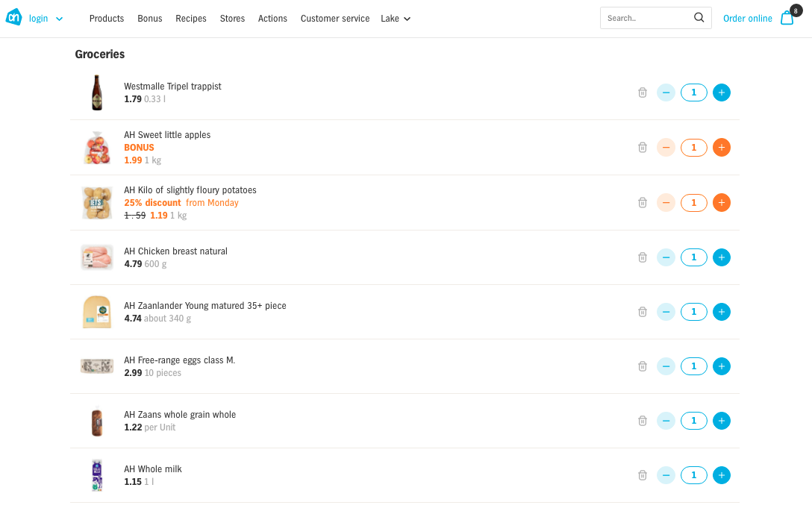Remove AH Free-range eggs with trash icon

click(642, 366)
